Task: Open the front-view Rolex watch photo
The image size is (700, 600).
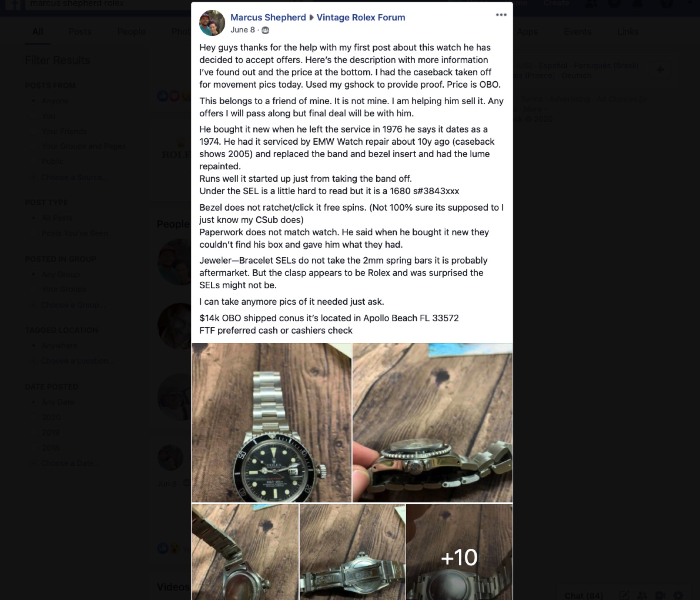Action: [271, 423]
